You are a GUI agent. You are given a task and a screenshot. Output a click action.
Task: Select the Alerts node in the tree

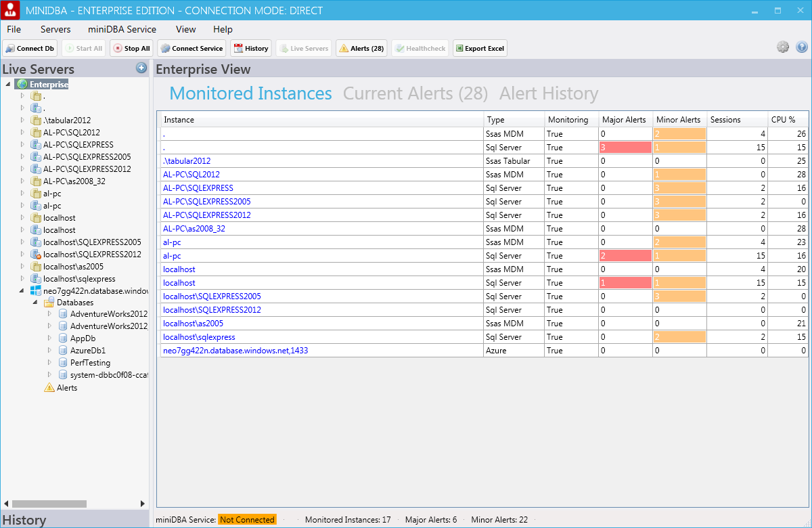pos(67,388)
